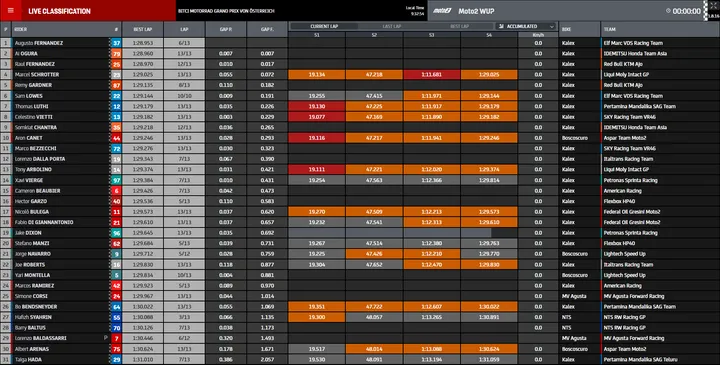Open the hamburger menu beside Live Classification
720x365 pixels.
[11, 11]
